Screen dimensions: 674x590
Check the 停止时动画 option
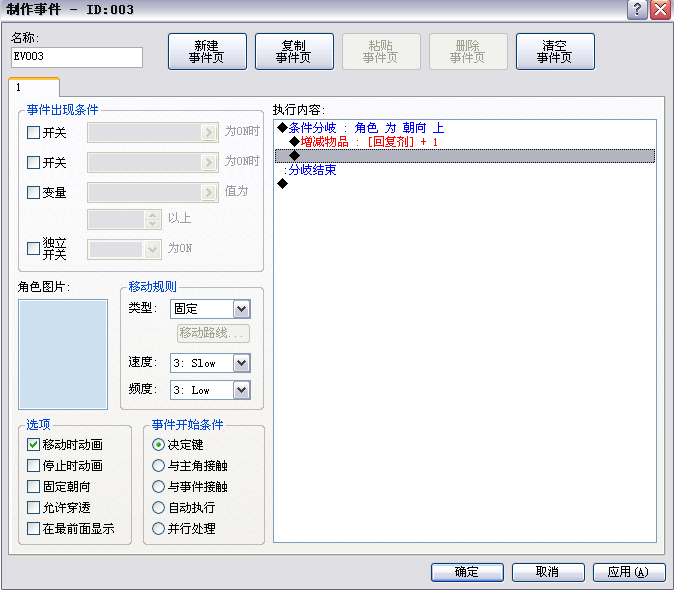click(33, 465)
